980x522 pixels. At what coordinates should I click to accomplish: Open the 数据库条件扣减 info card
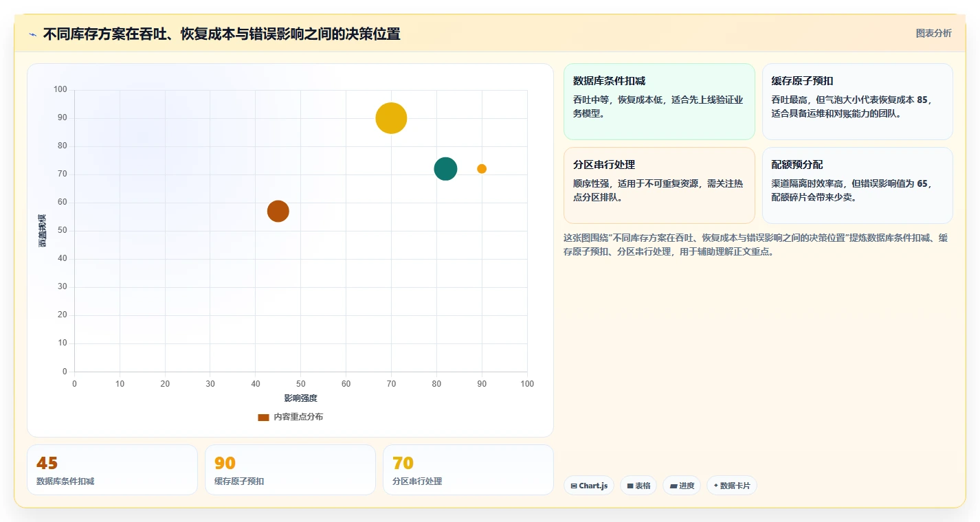[659, 102]
